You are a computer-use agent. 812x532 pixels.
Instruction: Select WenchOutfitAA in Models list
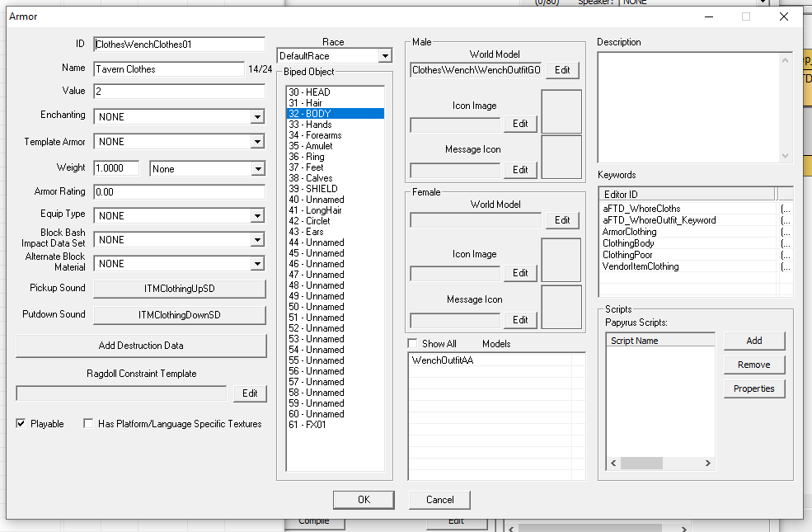pos(496,360)
